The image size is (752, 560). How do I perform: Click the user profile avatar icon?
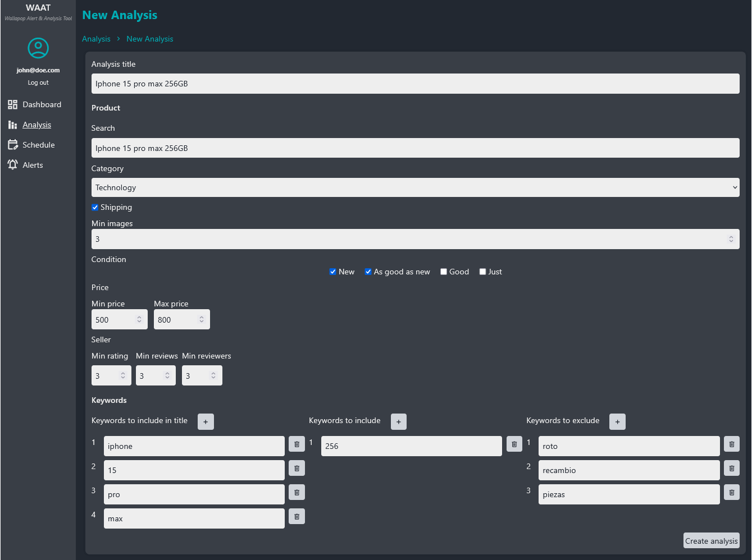click(x=38, y=48)
